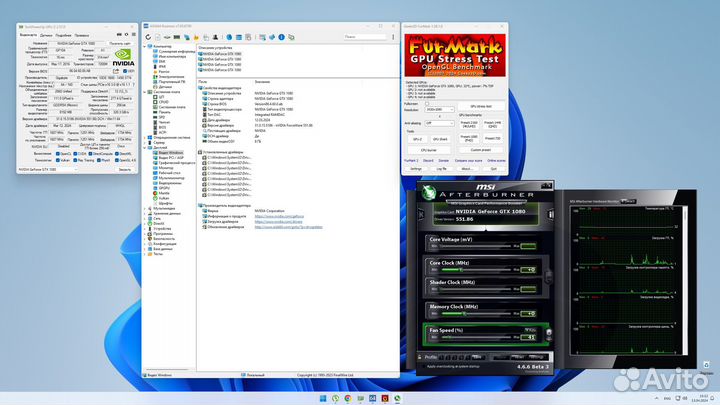Click the NVIDIA logo in GPU-Z
Image resolution: width=720 pixels, height=405 pixels.
[124, 57]
